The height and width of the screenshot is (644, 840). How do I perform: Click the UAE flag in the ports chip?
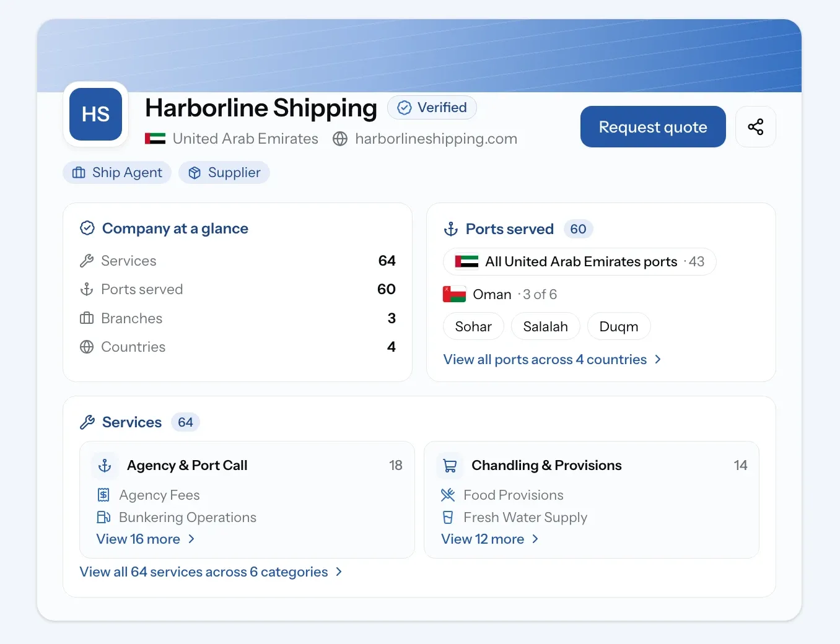pyautogui.click(x=466, y=261)
